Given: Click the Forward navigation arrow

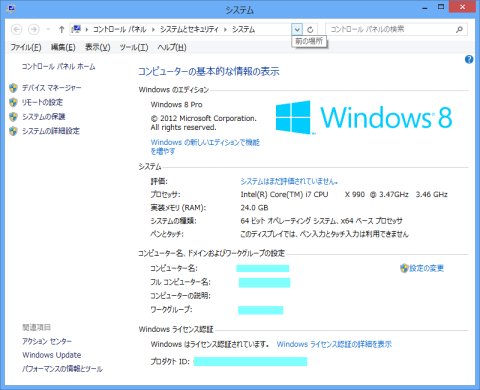Looking at the screenshot, I should point(34,30).
